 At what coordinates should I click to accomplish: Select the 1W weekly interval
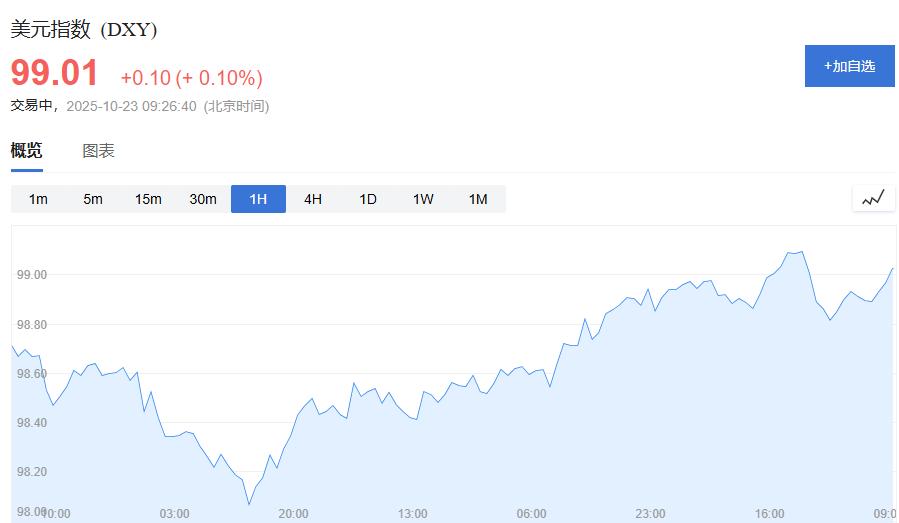[x=423, y=199]
